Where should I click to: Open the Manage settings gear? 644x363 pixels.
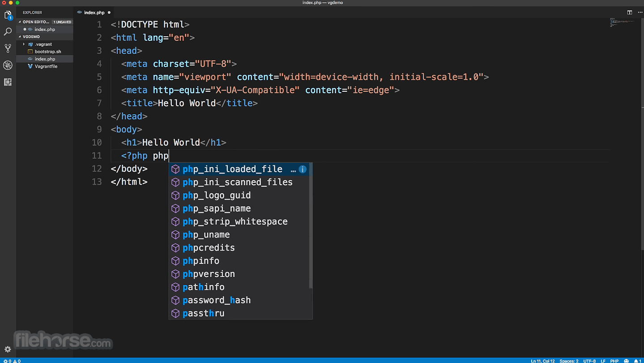click(8, 350)
